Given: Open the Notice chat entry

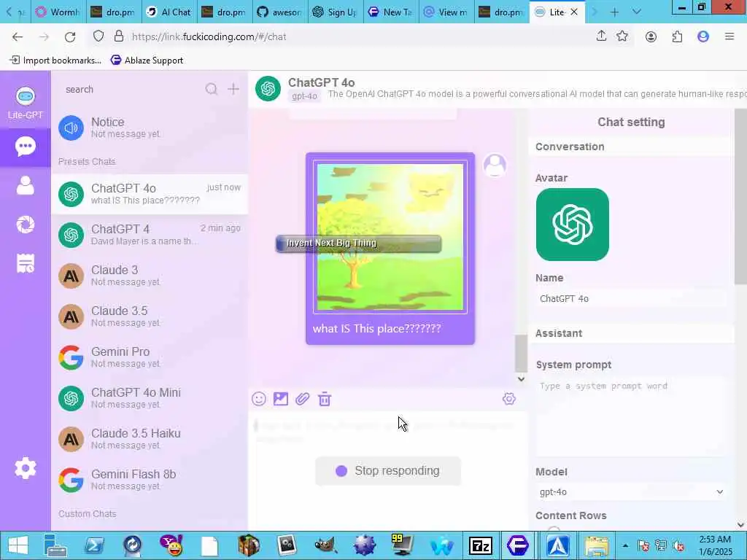Looking at the screenshot, I should coord(149,128).
